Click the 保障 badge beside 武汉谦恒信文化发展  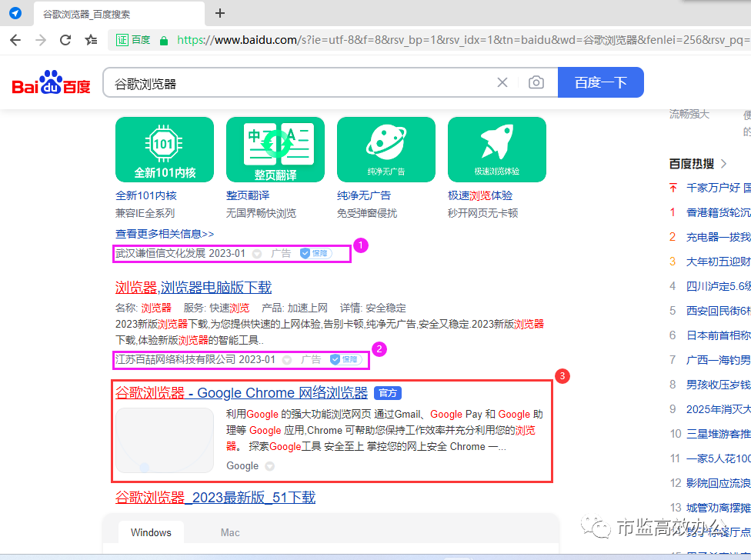click(315, 253)
